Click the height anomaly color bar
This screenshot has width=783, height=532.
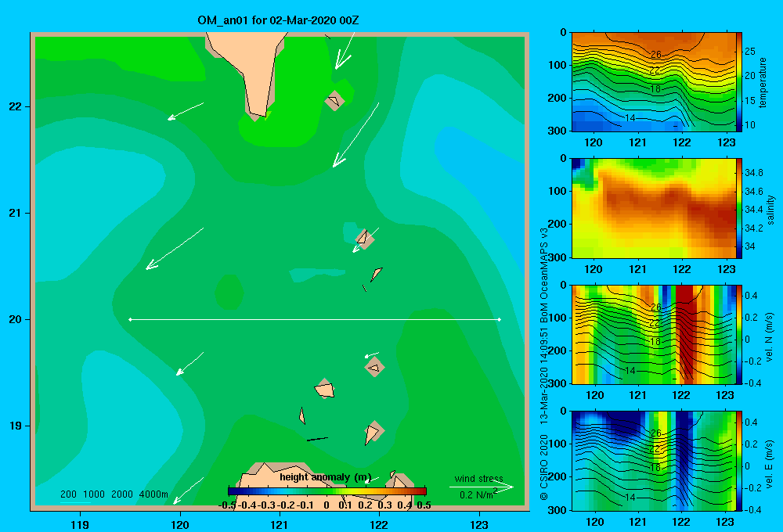point(327,491)
